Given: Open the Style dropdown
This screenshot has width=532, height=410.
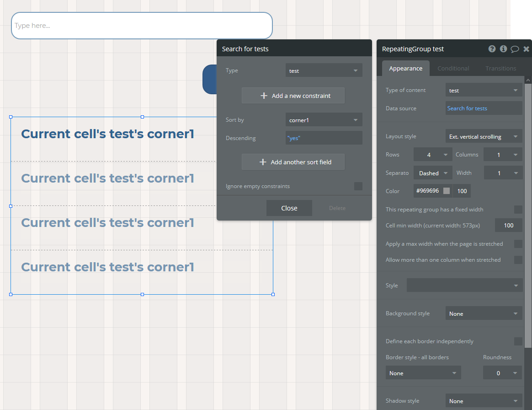Looking at the screenshot, I should tap(464, 286).
